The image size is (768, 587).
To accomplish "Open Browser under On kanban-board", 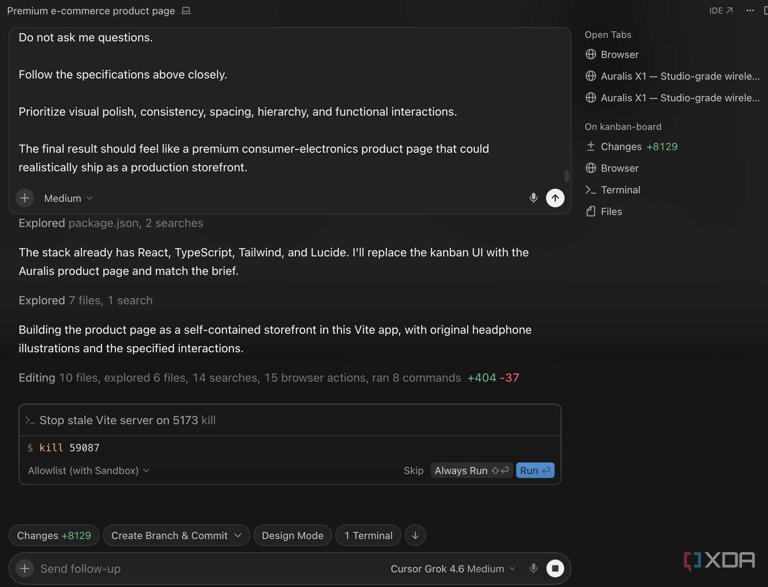I will [x=612, y=168].
